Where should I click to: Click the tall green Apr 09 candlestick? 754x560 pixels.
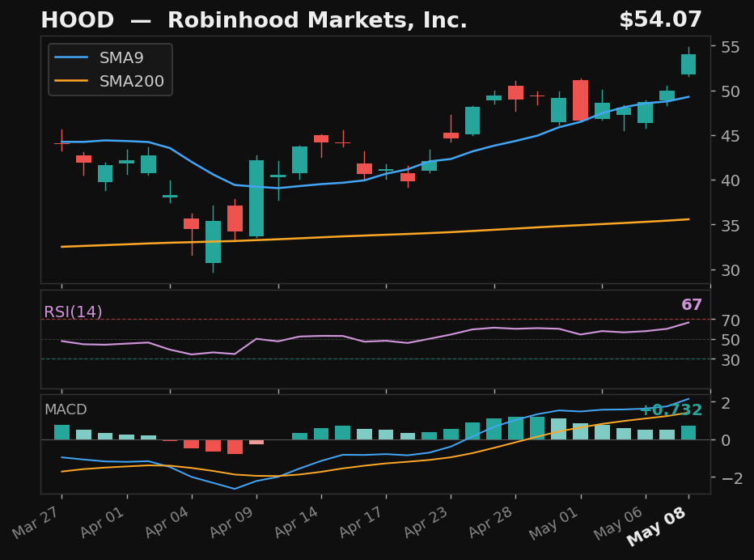(256, 197)
